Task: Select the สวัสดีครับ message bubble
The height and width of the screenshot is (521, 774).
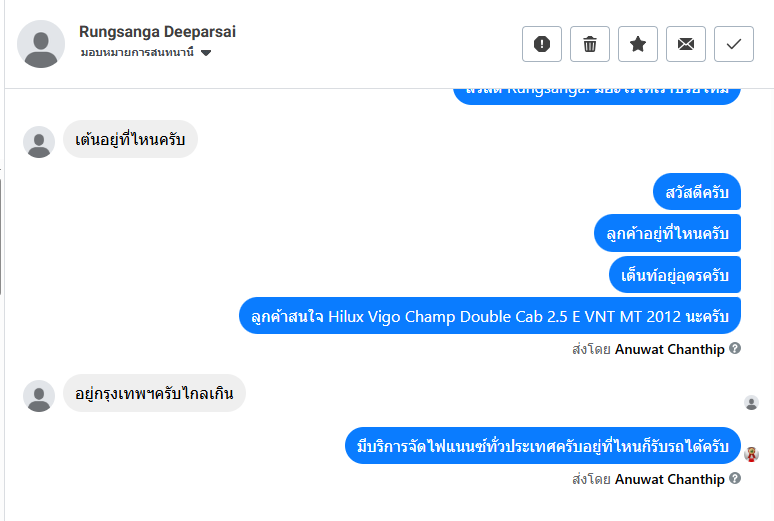Action: tap(697, 192)
